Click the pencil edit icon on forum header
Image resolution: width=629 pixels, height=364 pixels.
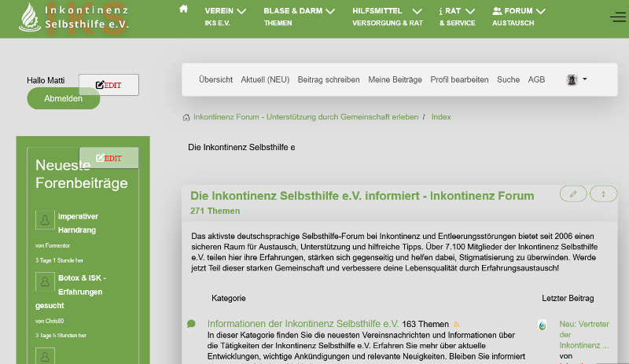click(573, 193)
